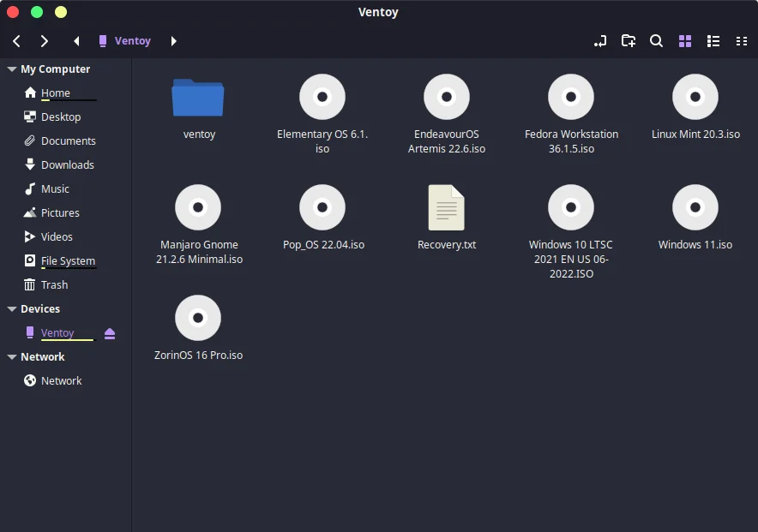This screenshot has height=532, width=758.
Task: Select the EndeavourOS Artemis 22.6.iso disc icon
Action: 447,97
